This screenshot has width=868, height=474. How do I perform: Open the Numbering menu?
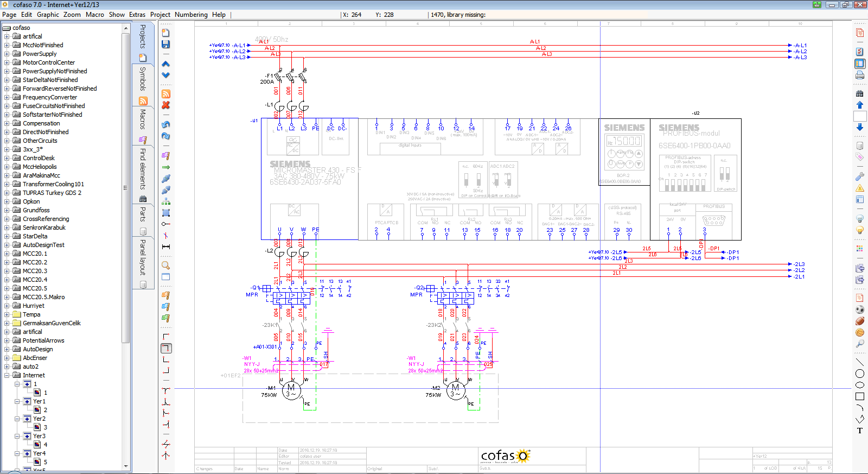click(191, 15)
